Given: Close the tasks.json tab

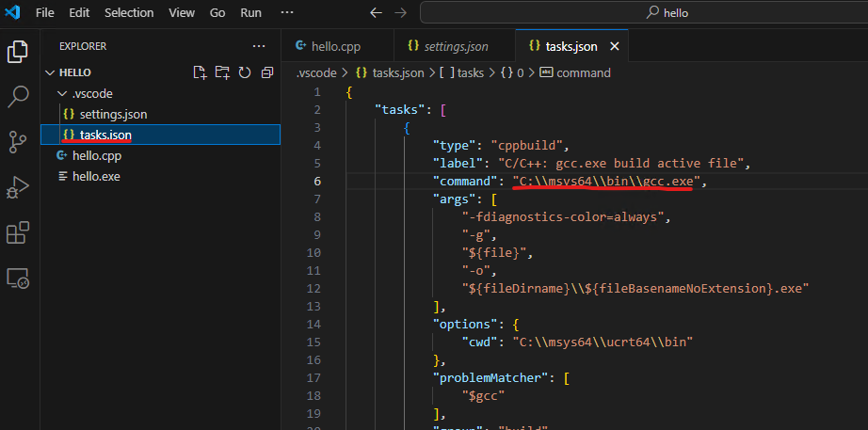Looking at the screenshot, I should tap(615, 45).
